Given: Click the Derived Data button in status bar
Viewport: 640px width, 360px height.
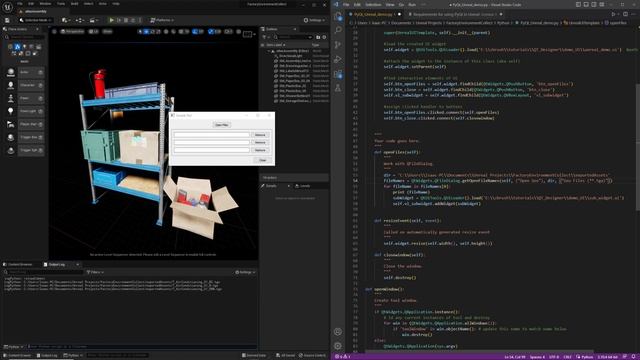Looking at the screenshot, I should 254,356.
